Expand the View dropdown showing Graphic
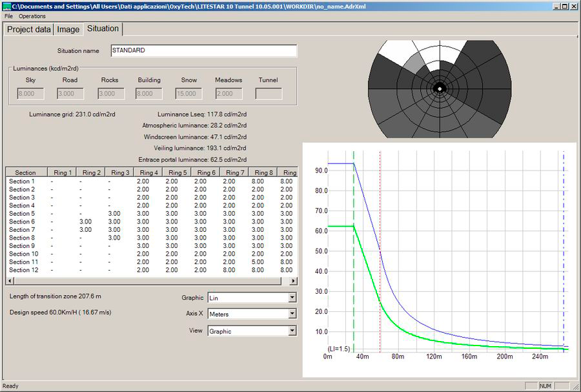The height and width of the screenshot is (392, 581). click(x=292, y=331)
